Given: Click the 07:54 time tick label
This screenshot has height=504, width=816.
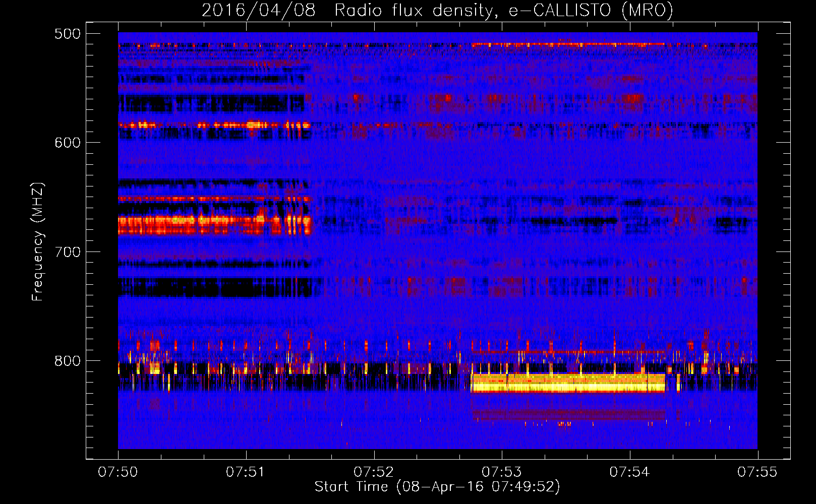Looking at the screenshot, I should coord(629,472).
